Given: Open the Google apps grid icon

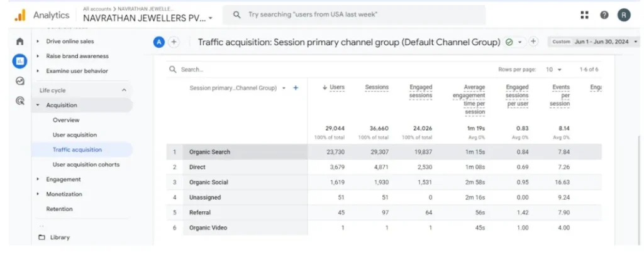Looking at the screenshot, I should (584, 15).
